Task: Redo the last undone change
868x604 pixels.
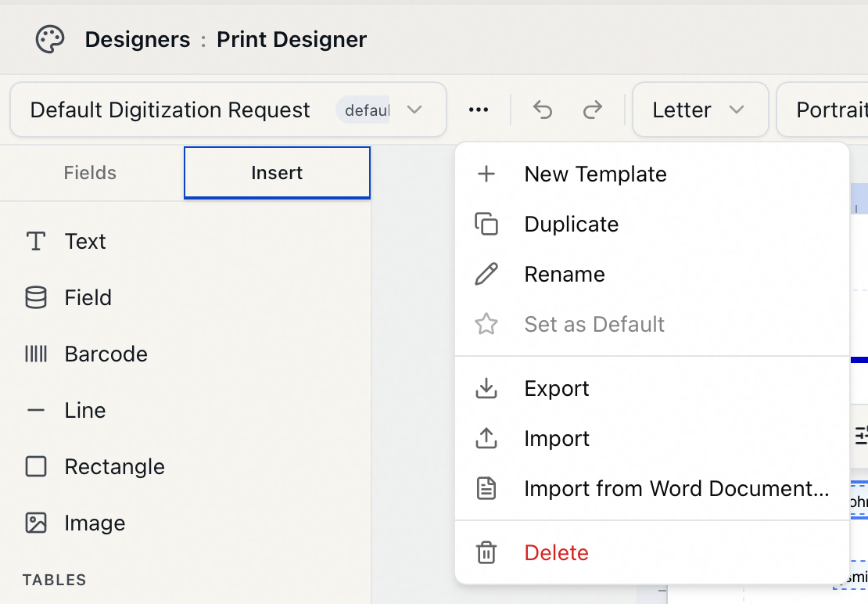Action: pos(592,110)
